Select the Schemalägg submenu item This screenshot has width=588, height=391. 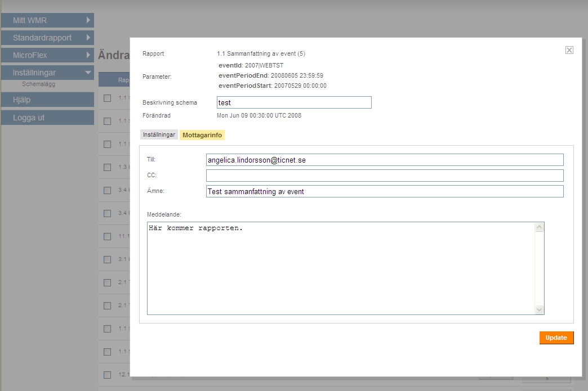39,84
